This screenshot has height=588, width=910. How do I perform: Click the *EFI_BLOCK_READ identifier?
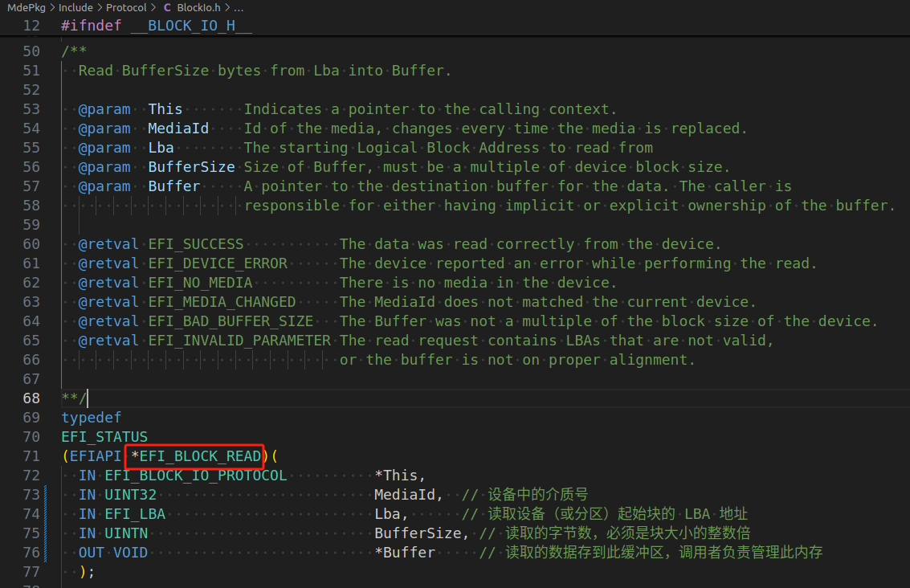pyautogui.click(x=196, y=456)
